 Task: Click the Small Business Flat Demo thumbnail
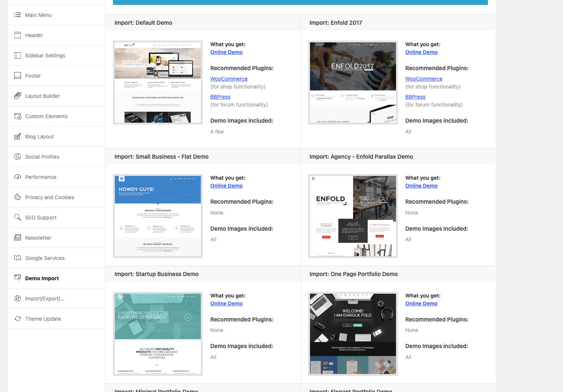158,216
